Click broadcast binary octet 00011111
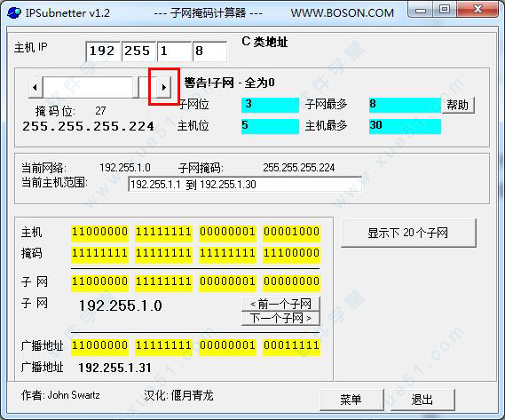The height and width of the screenshot is (420, 505). point(291,346)
